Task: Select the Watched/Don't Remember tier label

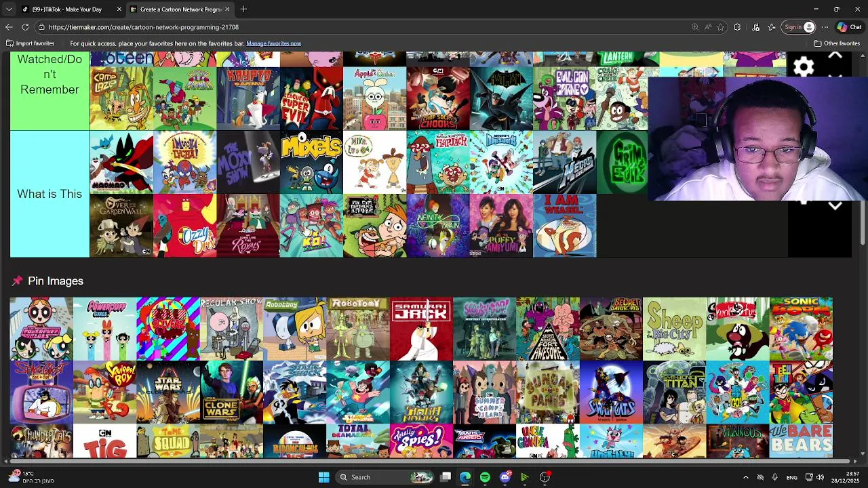Action: coord(50,91)
